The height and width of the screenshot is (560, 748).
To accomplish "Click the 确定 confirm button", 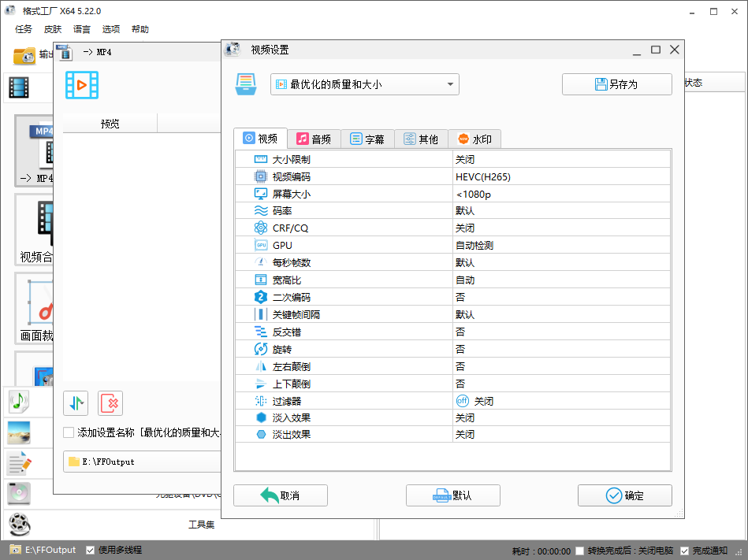I will click(625, 495).
